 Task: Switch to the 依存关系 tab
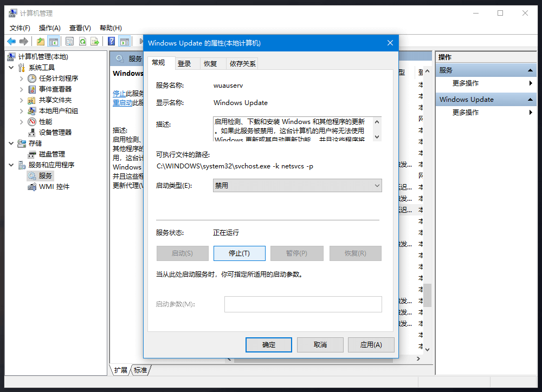242,64
